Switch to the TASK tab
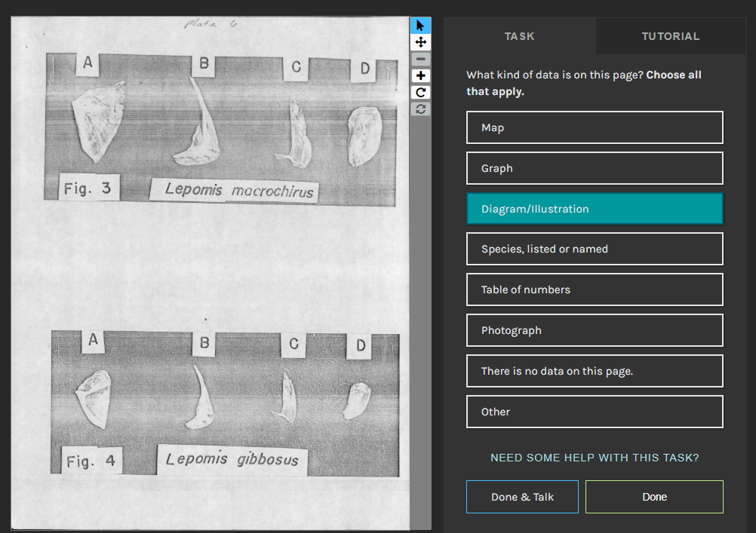The image size is (756, 533). pos(519,36)
